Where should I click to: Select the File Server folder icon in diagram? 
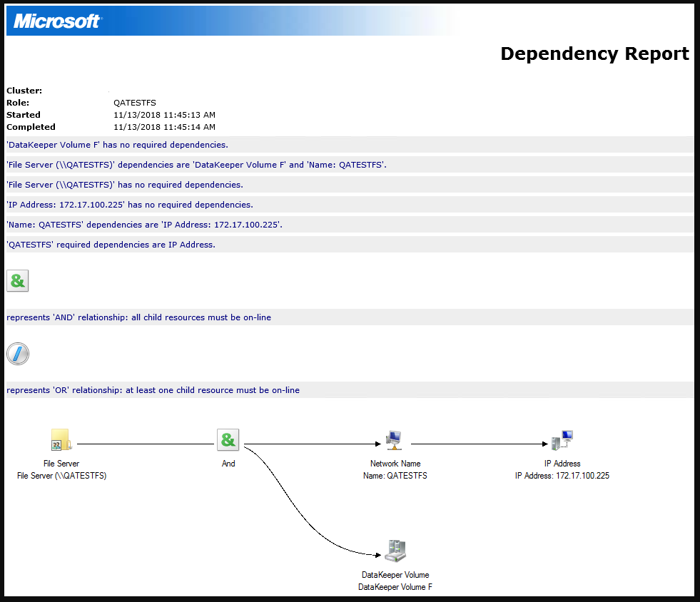[x=61, y=439]
